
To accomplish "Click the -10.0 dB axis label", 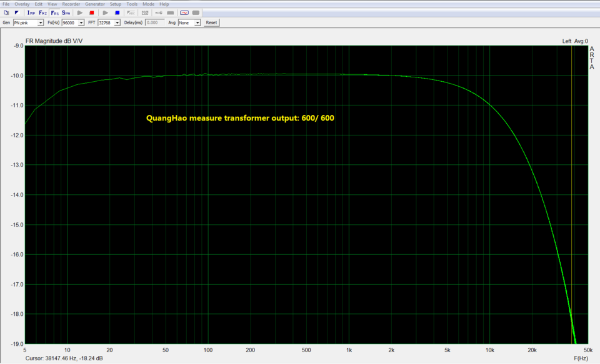I will click(17, 76).
